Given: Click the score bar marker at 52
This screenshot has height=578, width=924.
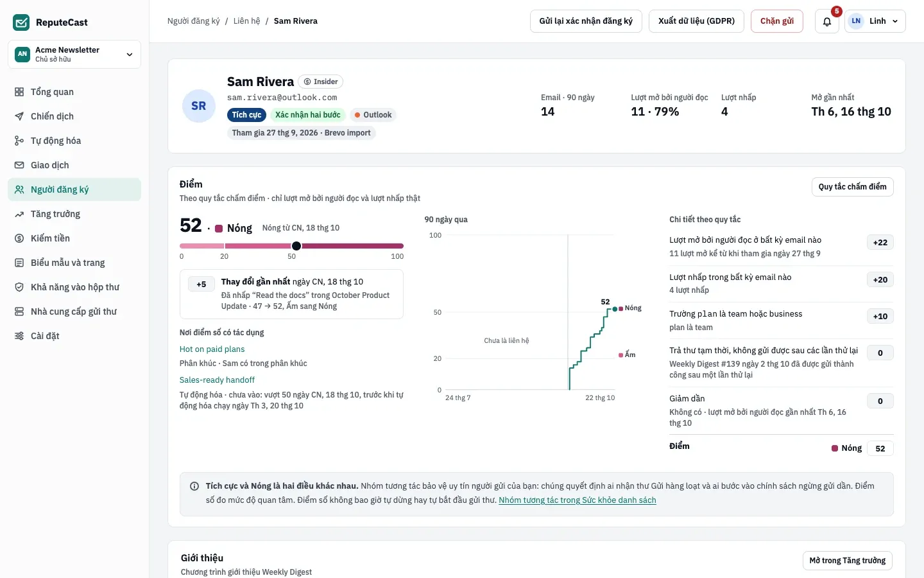Looking at the screenshot, I should point(296,246).
